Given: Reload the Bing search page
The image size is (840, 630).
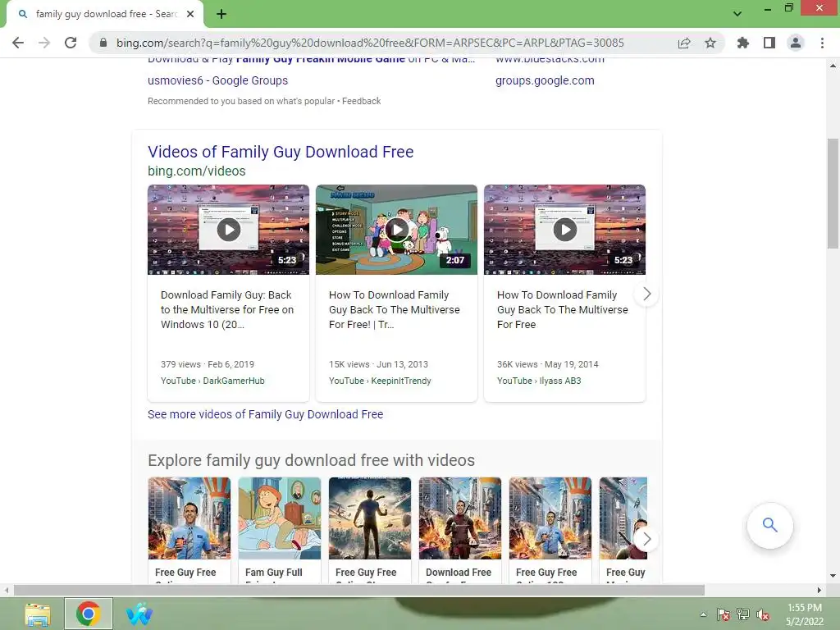Looking at the screenshot, I should point(71,43).
